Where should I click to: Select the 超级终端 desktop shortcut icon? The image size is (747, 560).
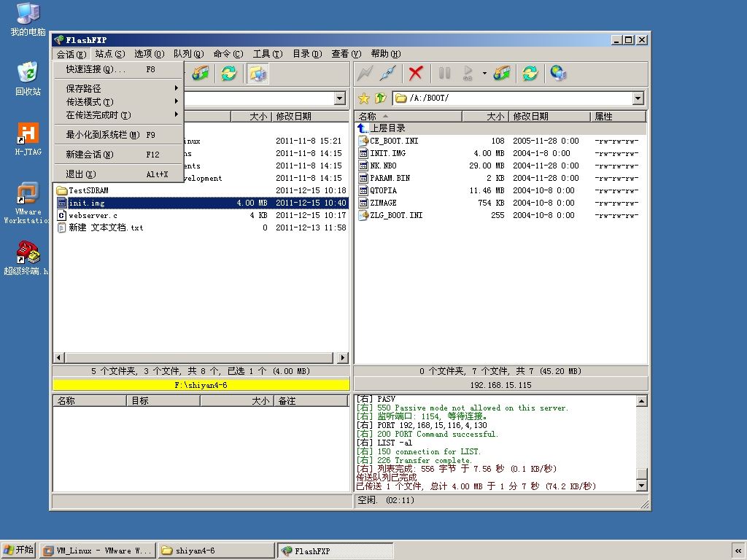pos(28,252)
